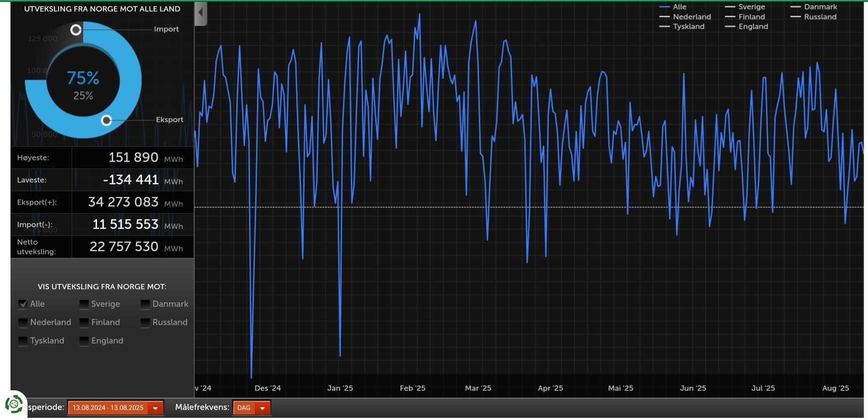This screenshot has height=420, width=868.
Task: Uncheck the Alle checkbox
Action: click(23, 304)
